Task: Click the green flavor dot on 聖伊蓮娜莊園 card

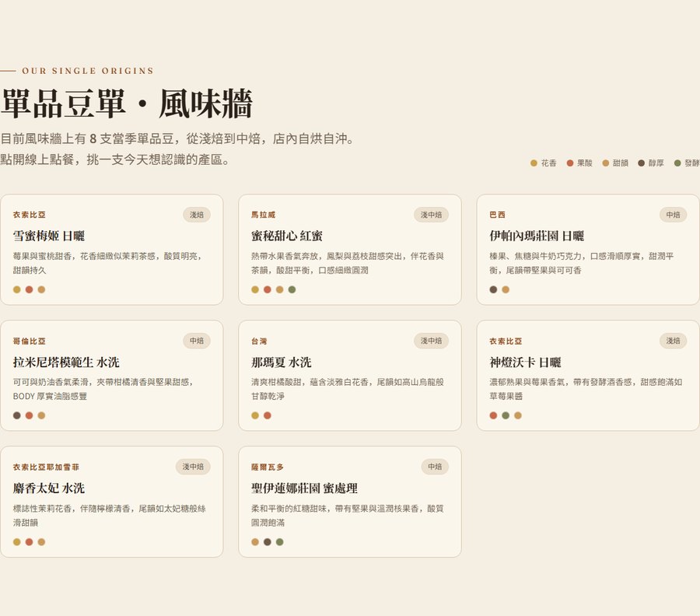Action: click(x=279, y=542)
